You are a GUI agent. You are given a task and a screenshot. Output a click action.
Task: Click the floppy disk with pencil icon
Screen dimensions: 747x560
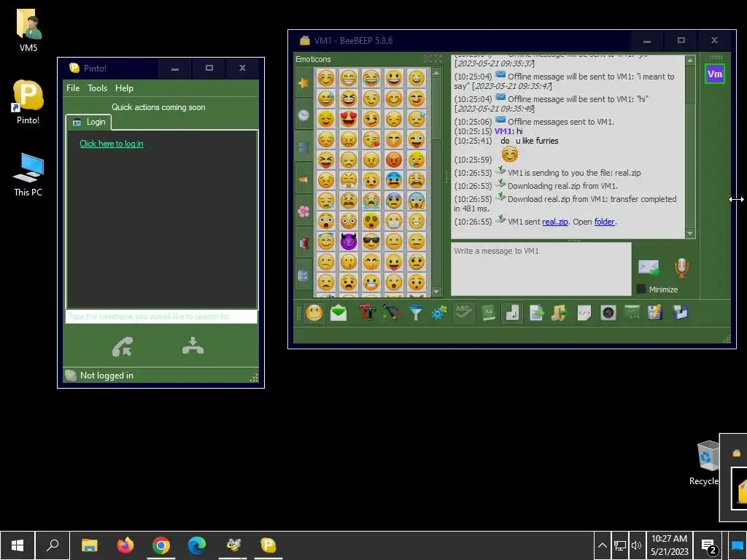655,313
